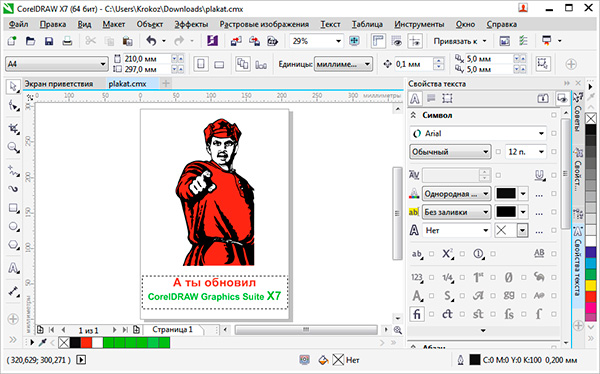Click the Publish to PDF icon
600x374 pixels.
pos(272,41)
